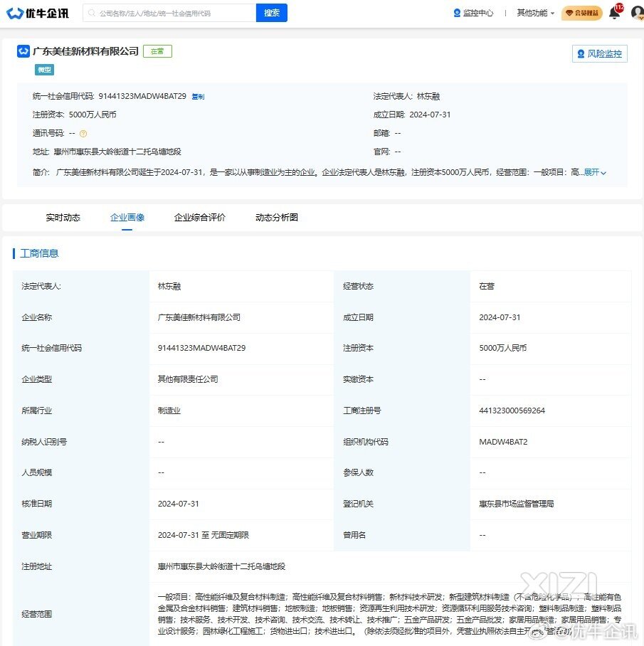This screenshot has height=646, width=644.
Task: Click 林东融 in the 工商信息 table
Action: coord(169,286)
